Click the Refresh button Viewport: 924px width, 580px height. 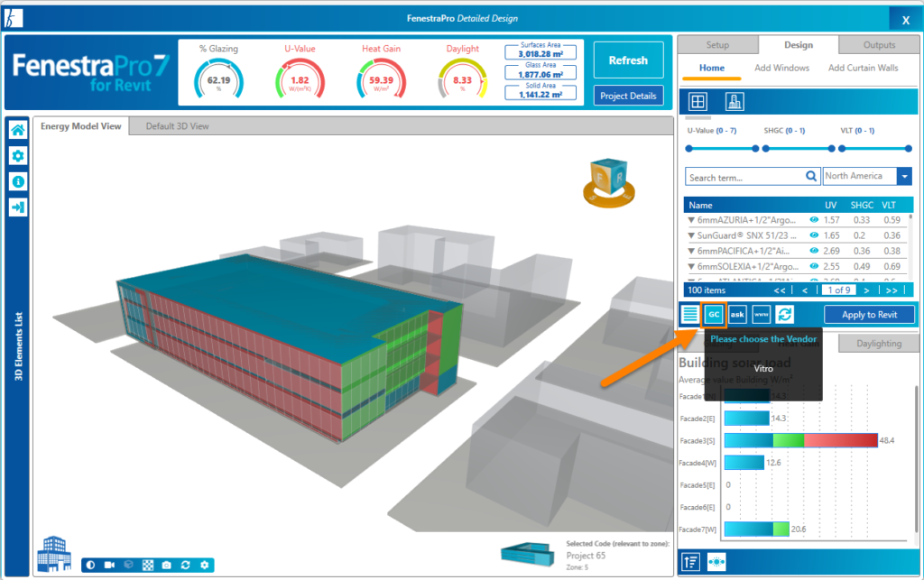pos(628,60)
